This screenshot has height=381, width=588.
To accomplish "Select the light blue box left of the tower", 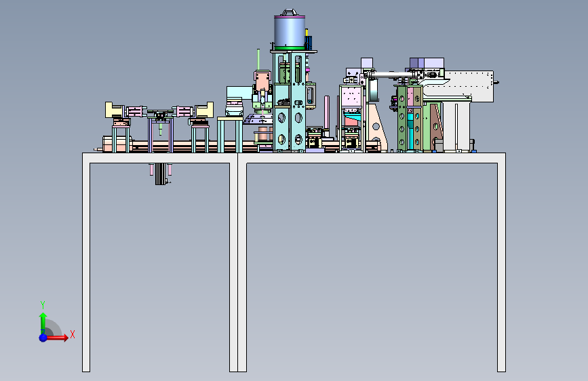I will (239, 92).
